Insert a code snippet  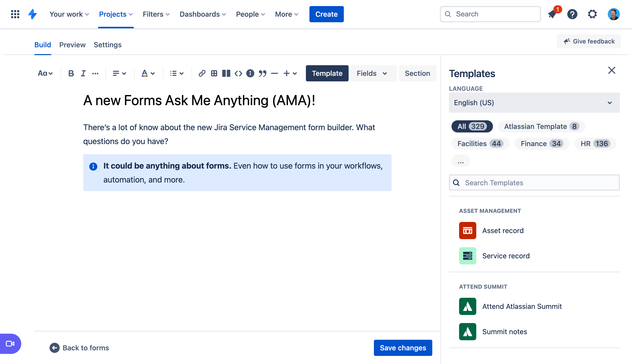[238, 74]
